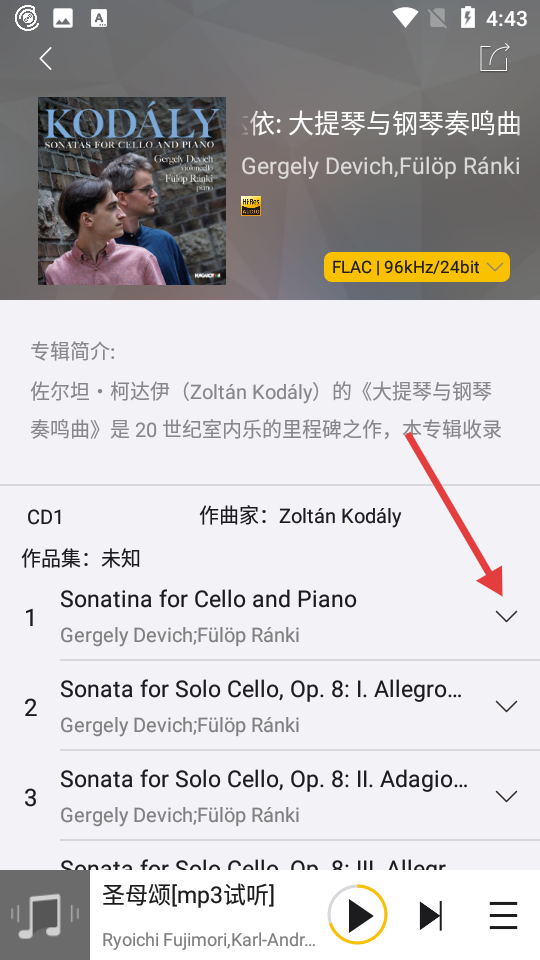Tap artist name Gergely Devich, Fülöp Ránki in header
The height and width of the screenshot is (960, 540).
380,167
